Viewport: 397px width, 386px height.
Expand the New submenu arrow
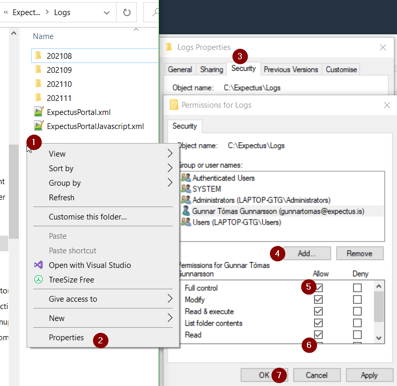pyautogui.click(x=170, y=318)
